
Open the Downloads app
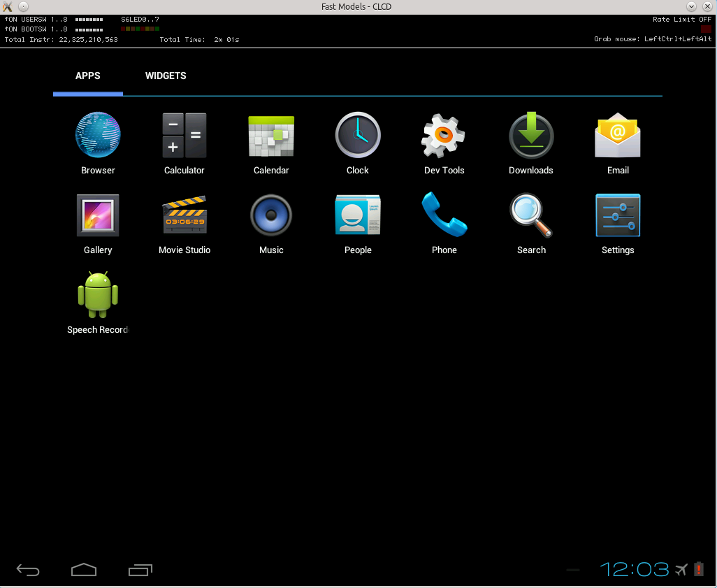click(x=530, y=135)
